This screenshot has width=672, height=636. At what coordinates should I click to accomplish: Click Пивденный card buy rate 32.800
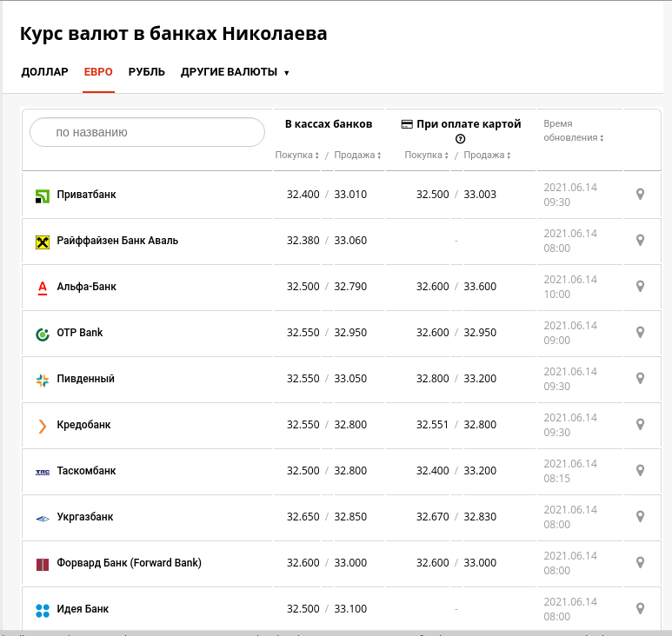tap(432, 379)
